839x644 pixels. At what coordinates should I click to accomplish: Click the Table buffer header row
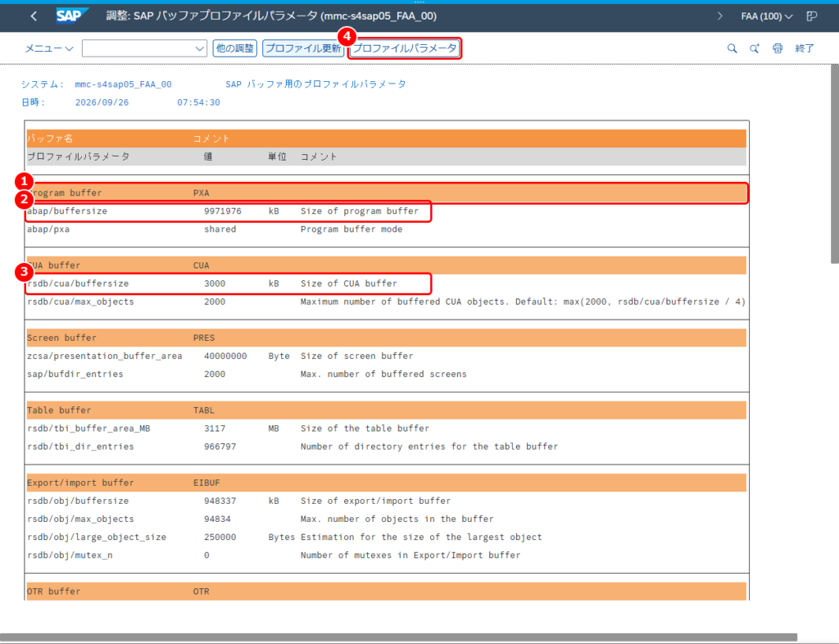pyautogui.click(x=387, y=410)
